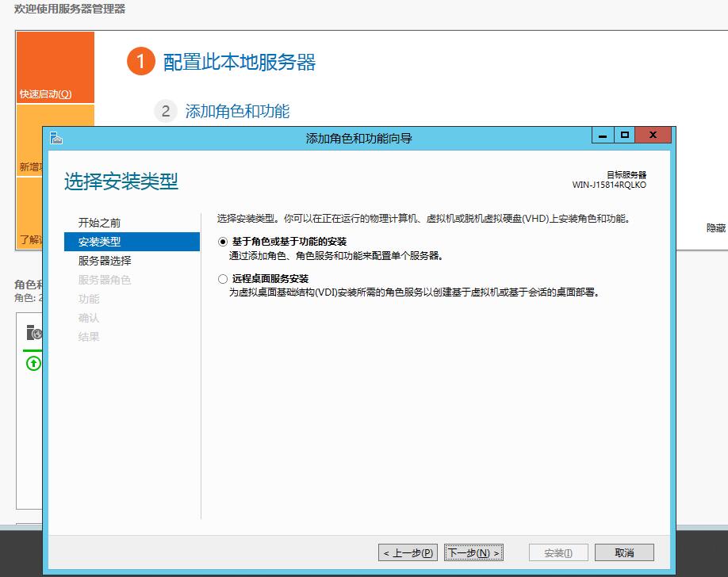Click the 添加角色和功能 link
Image resolution: width=728 pixels, height=577 pixels.
coord(237,111)
